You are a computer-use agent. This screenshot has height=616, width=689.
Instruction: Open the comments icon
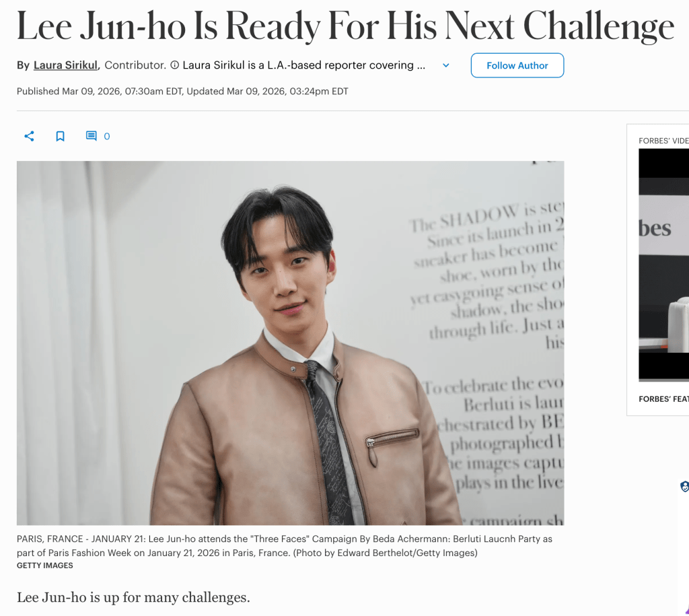click(91, 136)
